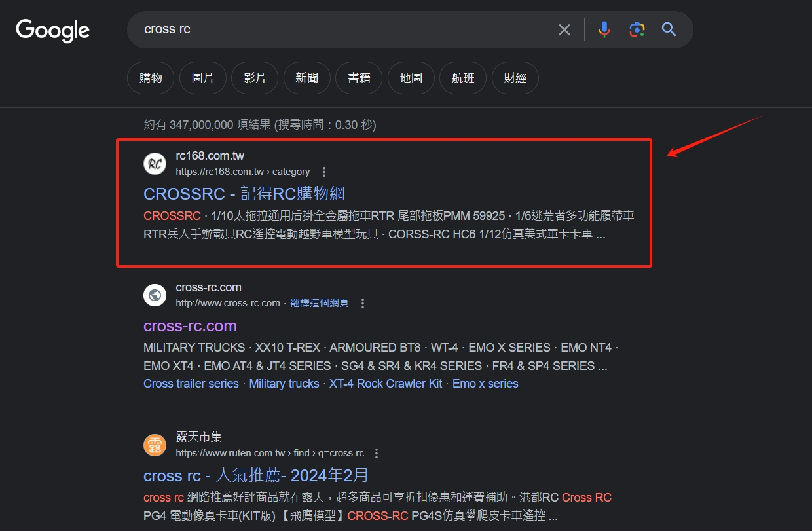Start voice search with microphone icon
Viewport: 812px width, 531px height.
[604, 29]
